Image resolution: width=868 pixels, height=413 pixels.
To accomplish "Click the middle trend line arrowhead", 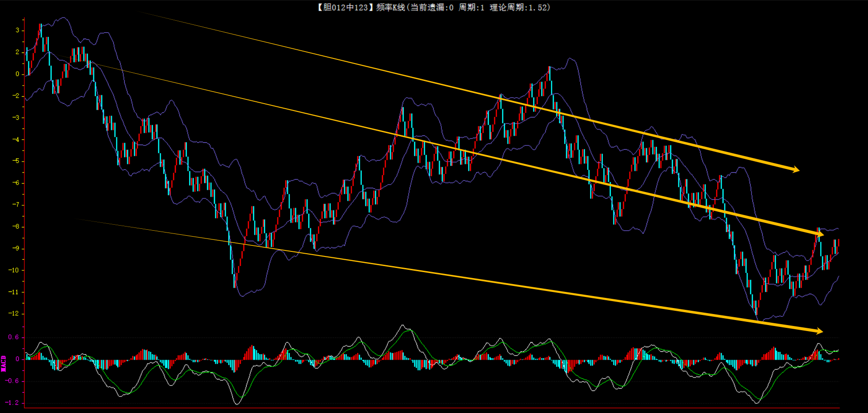I will tap(820, 234).
